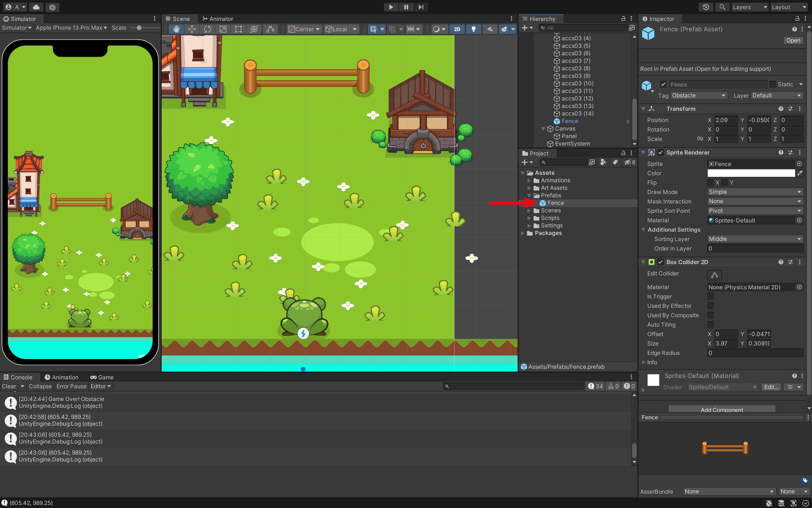
Task: Disable the Sprite Renderer component checkbox
Action: click(660, 153)
